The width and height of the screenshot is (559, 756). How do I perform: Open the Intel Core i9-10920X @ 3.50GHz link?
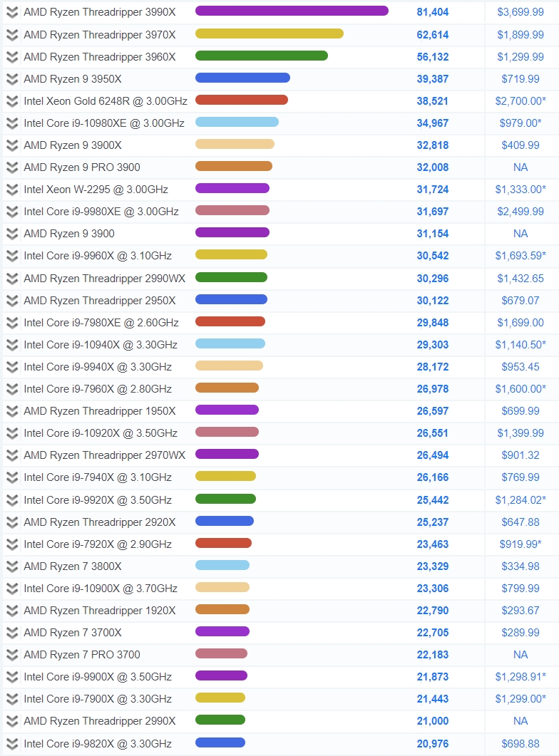tap(101, 433)
